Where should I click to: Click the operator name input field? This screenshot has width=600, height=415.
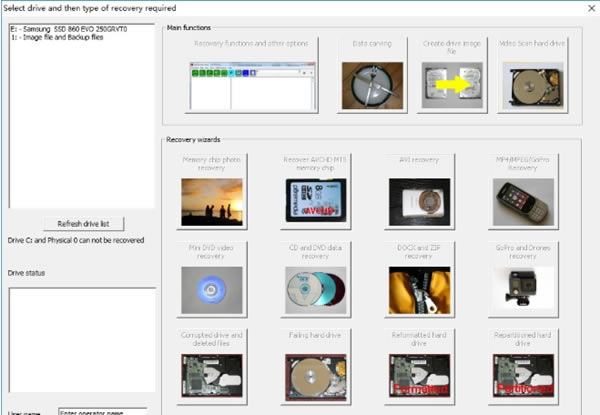click(103, 412)
